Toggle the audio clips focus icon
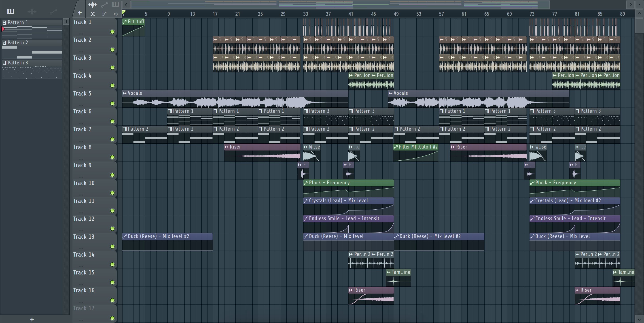644x323 pixels. pos(93,4)
